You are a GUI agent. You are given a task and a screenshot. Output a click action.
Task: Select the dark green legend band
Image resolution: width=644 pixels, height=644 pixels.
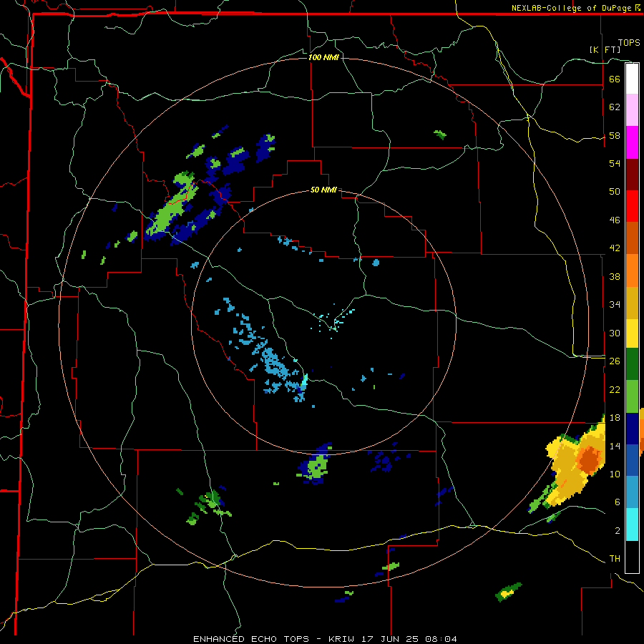point(632,364)
